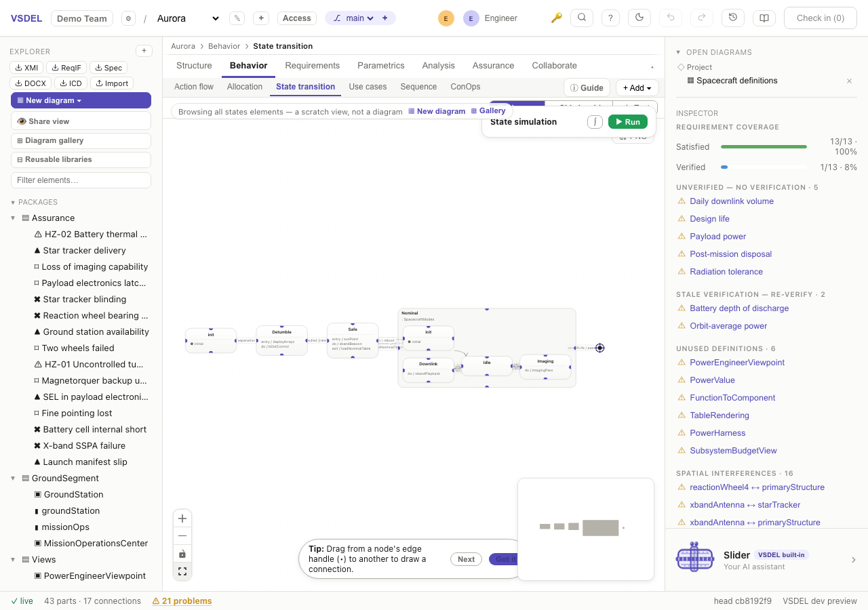
Task: Click the plus button next to Access
Action: coord(261,18)
